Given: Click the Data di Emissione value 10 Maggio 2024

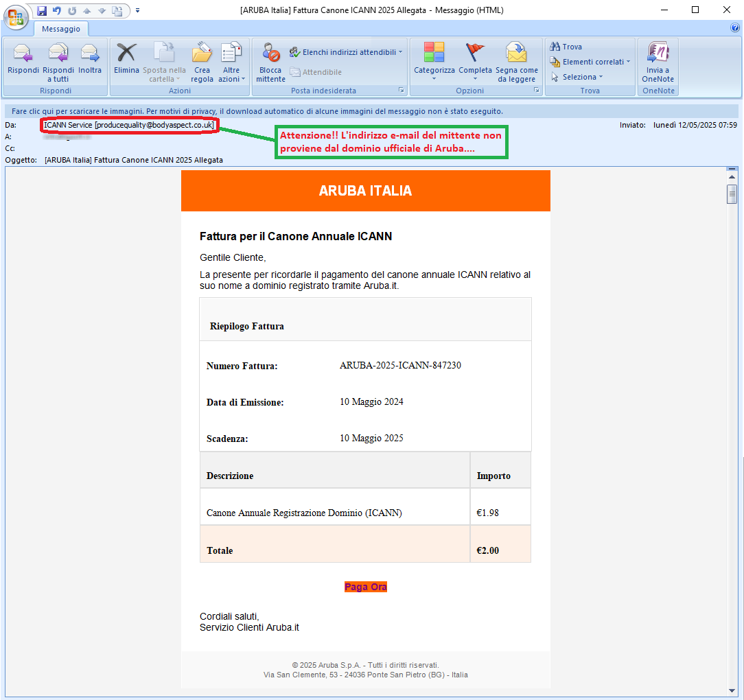Looking at the screenshot, I should click(x=371, y=402).
